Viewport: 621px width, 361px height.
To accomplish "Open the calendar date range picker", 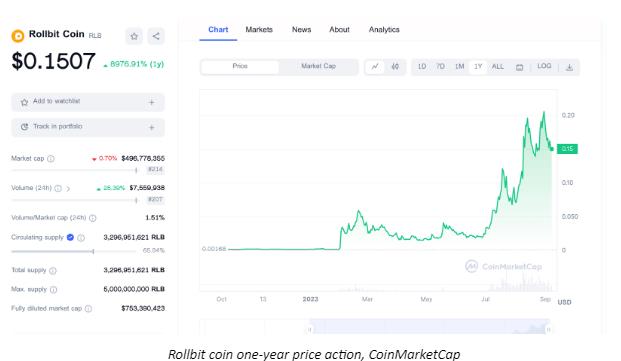I will tap(519, 67).
